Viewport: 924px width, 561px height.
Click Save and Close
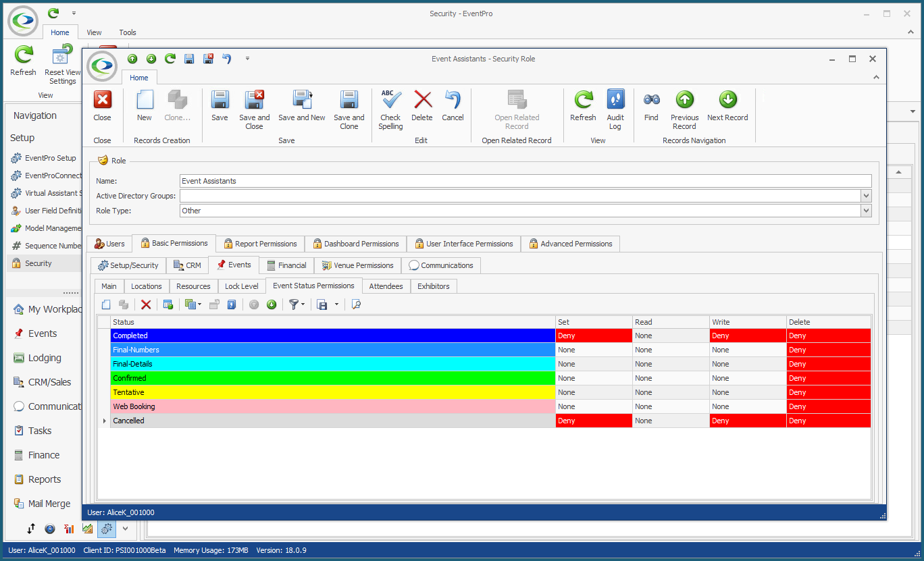pyautogui.click(x=254, y=110)
